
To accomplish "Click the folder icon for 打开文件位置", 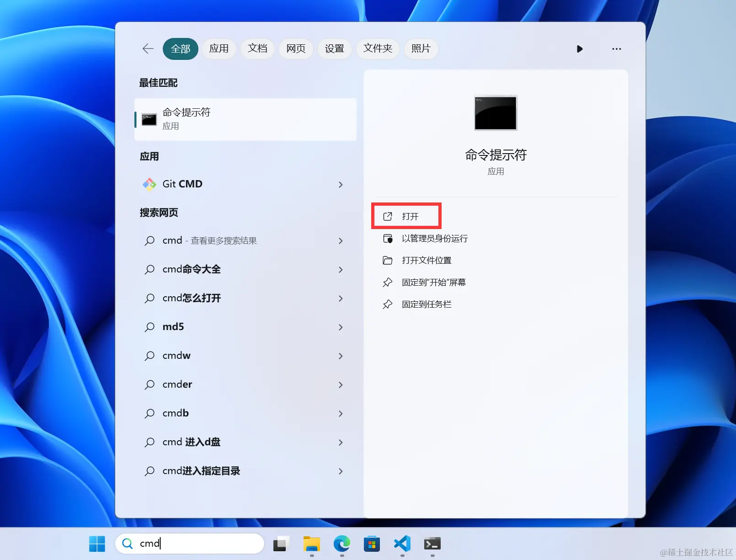I will [388, 261].
